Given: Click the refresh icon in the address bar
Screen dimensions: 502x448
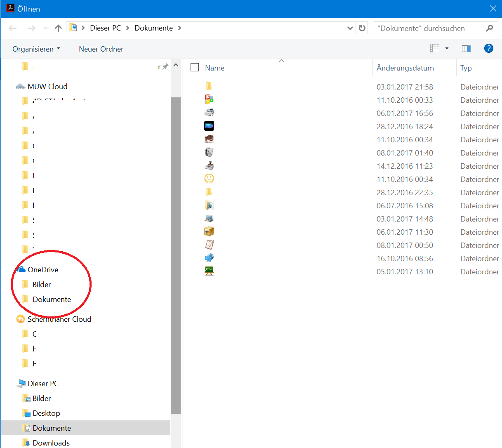Looking at the screenshot, I should click(x=362, y=28).
